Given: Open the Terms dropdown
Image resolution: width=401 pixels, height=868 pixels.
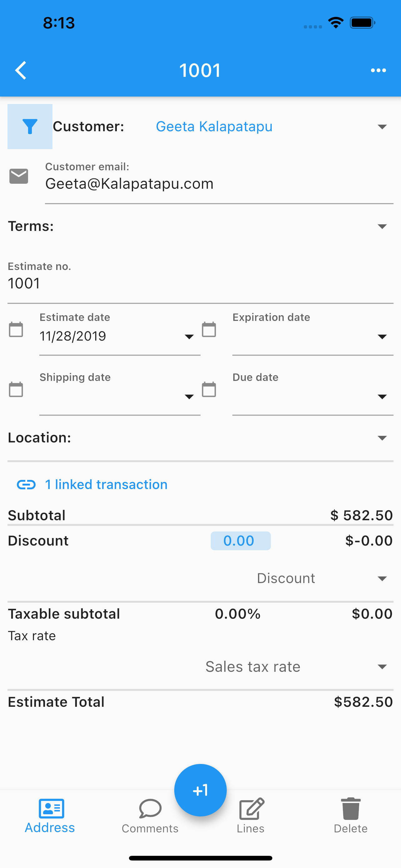Looking at the screenshot, I should 200,226.
